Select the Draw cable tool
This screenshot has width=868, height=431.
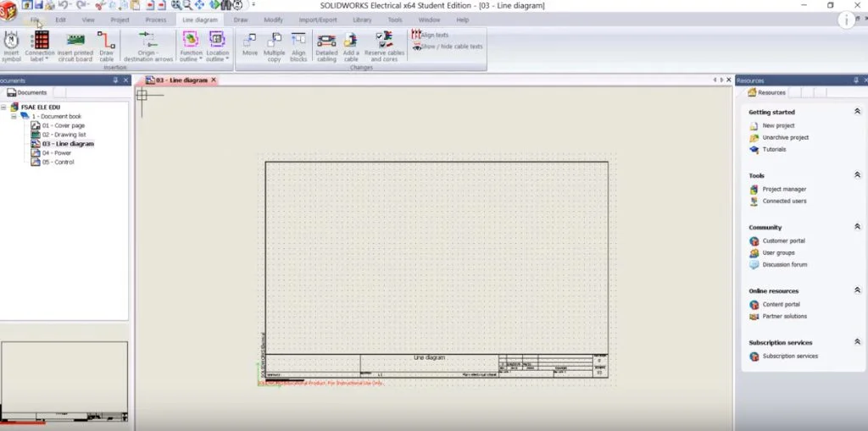click(x=106, y=47)
